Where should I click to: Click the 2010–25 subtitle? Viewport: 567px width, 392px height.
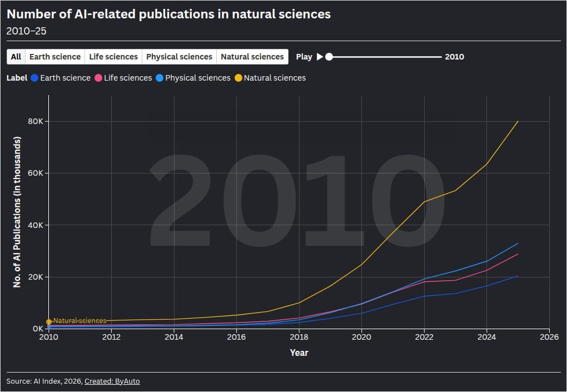[26, 31]
